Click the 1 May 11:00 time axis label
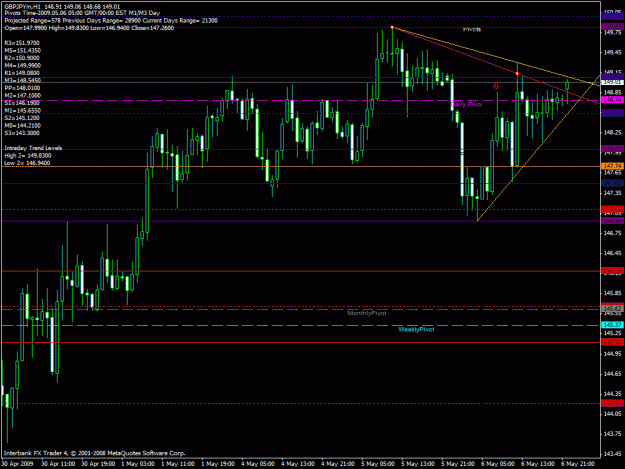Image resolution: width=625 pixels, height=469 pixels. (178, 464)
